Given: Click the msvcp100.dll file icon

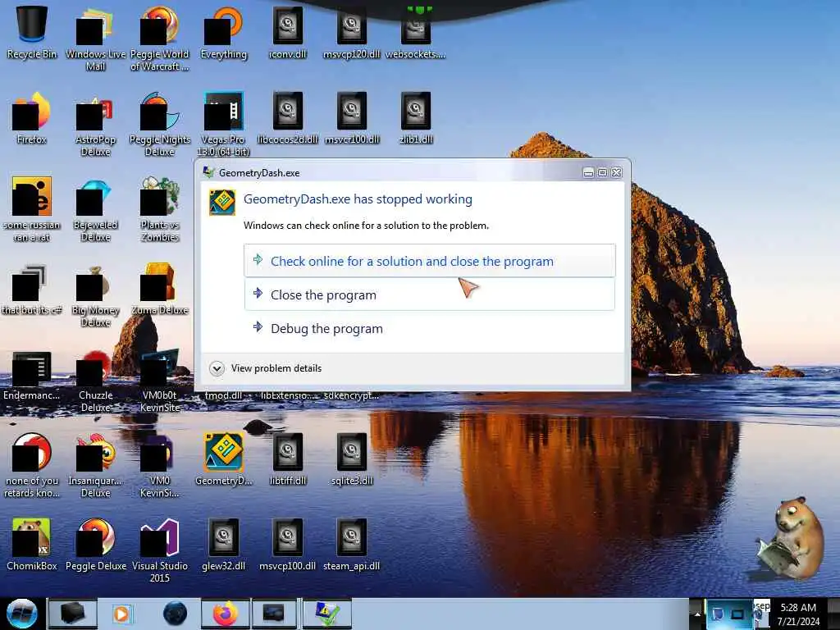Looking at the screenshot, I should 288,545.
